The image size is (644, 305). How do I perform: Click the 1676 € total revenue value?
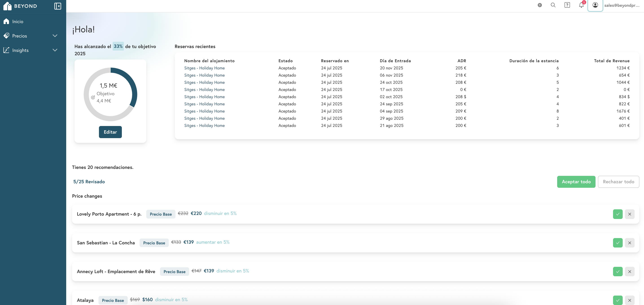click(623, 111)
